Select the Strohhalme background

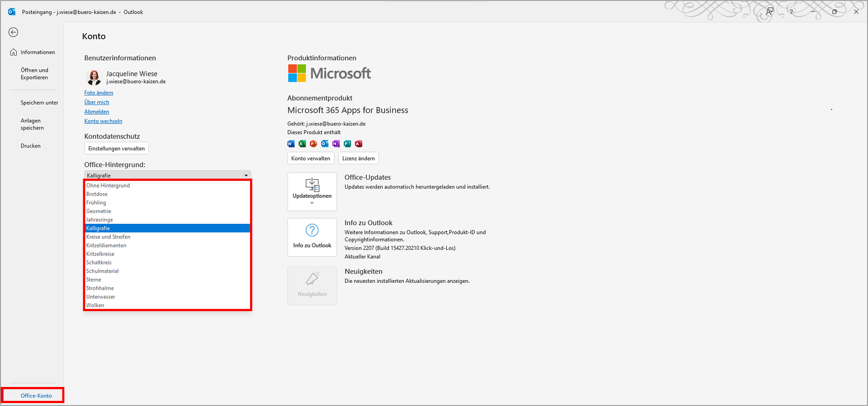(x=168, y=288)
